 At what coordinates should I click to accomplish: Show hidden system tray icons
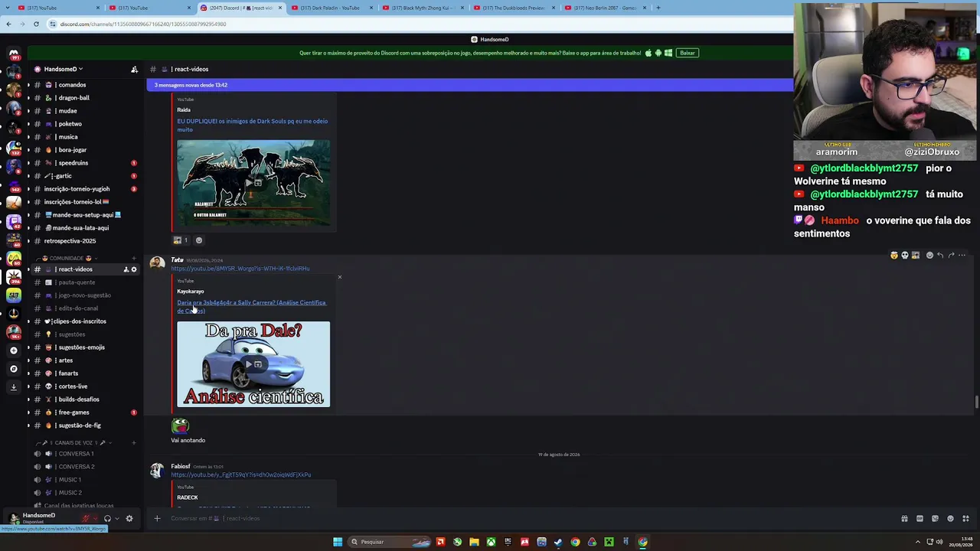click(917, 542)
